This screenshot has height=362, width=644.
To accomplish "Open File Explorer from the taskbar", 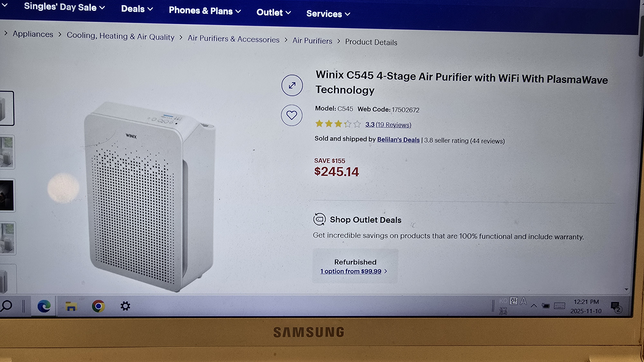I will (x=71, y=306).
